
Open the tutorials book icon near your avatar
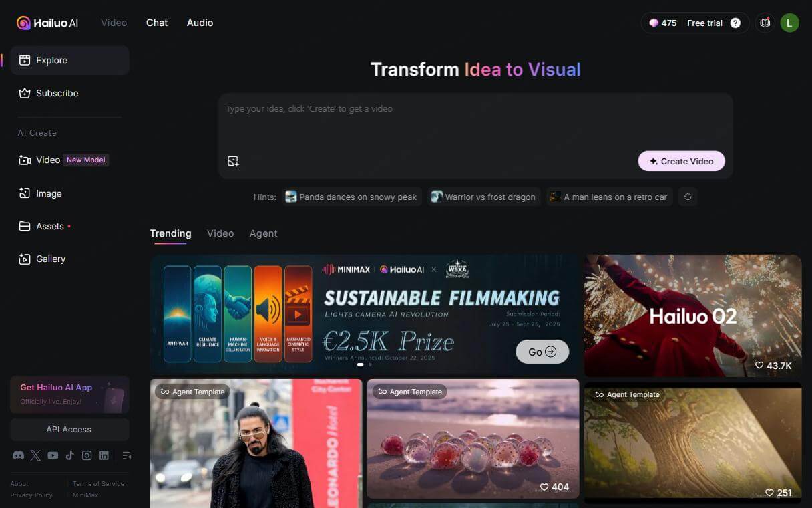[765, 22]
